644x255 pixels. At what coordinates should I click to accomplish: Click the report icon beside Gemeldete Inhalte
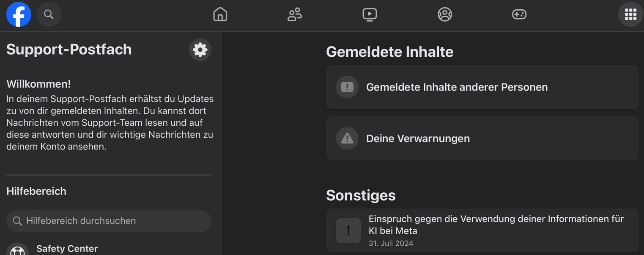347,87
